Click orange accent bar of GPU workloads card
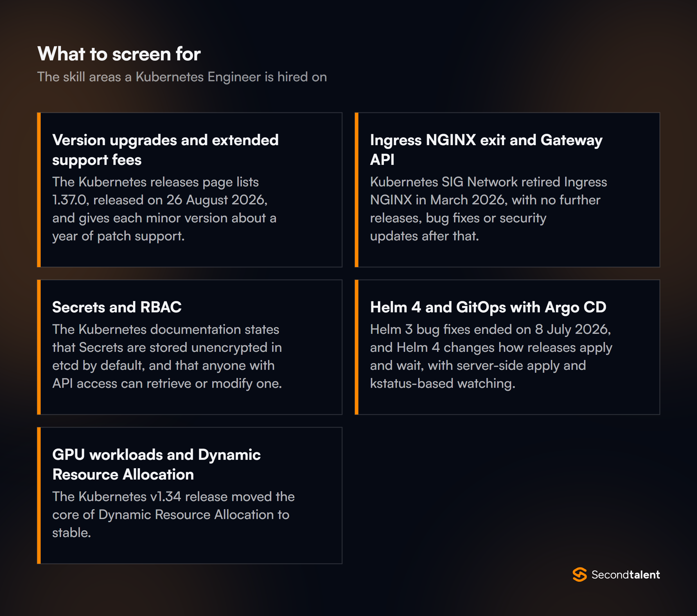This screenshot has width=697, height=616. pos(39,495)
